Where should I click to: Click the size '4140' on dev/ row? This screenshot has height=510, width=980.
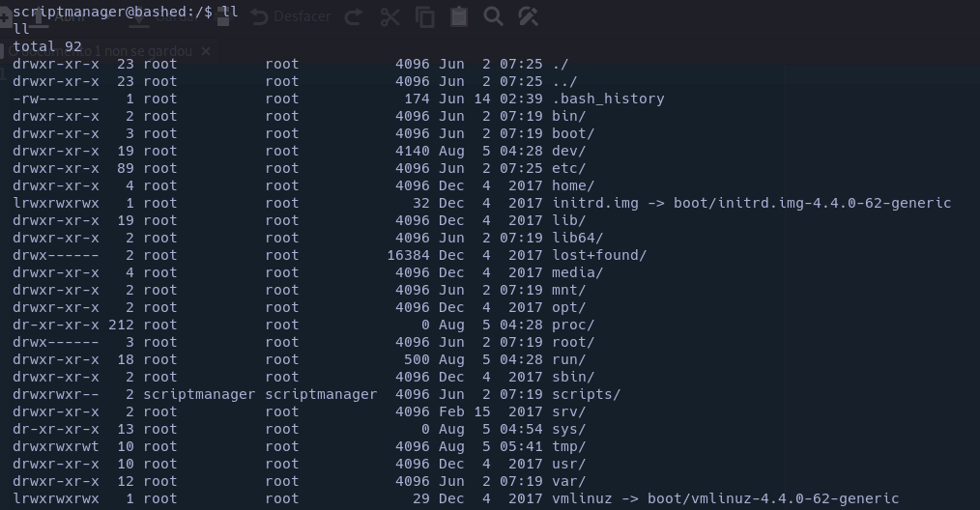pos(413,152)
